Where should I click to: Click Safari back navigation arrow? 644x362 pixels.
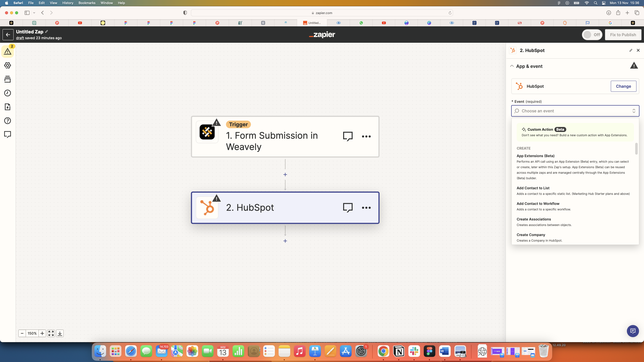43,13
